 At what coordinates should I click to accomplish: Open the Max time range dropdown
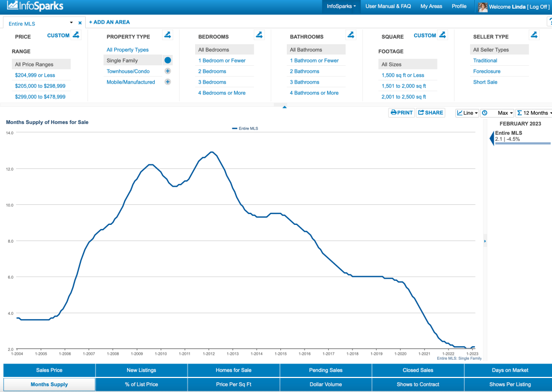click(x=497, y=113)
